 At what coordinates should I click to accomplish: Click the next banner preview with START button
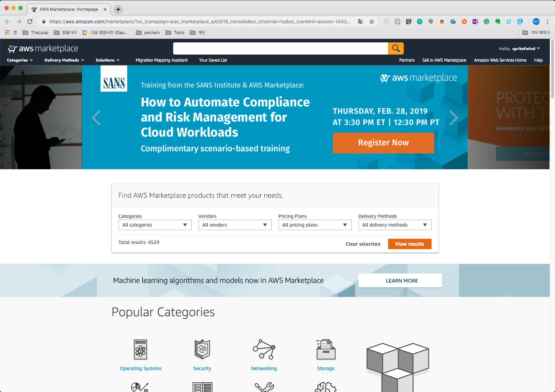509,117
